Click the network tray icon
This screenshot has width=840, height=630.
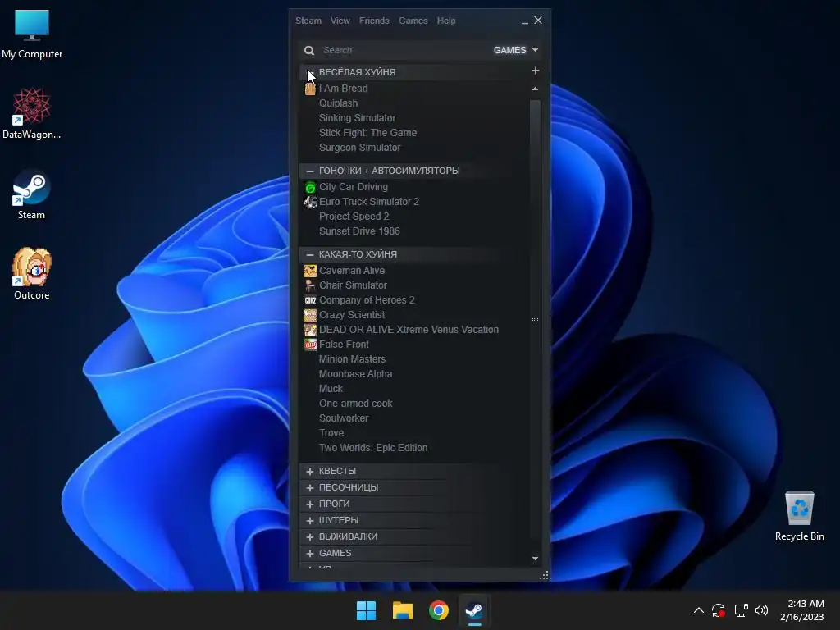(x=741, y=610)
